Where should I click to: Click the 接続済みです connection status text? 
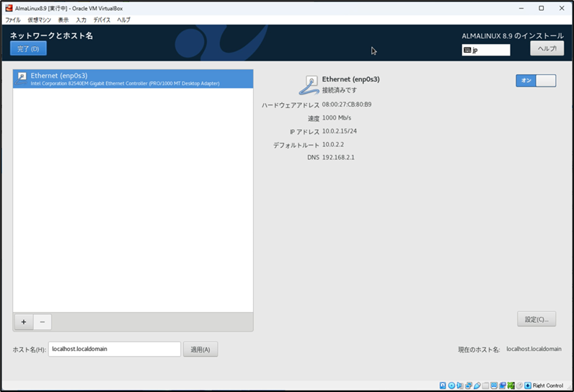340,90
